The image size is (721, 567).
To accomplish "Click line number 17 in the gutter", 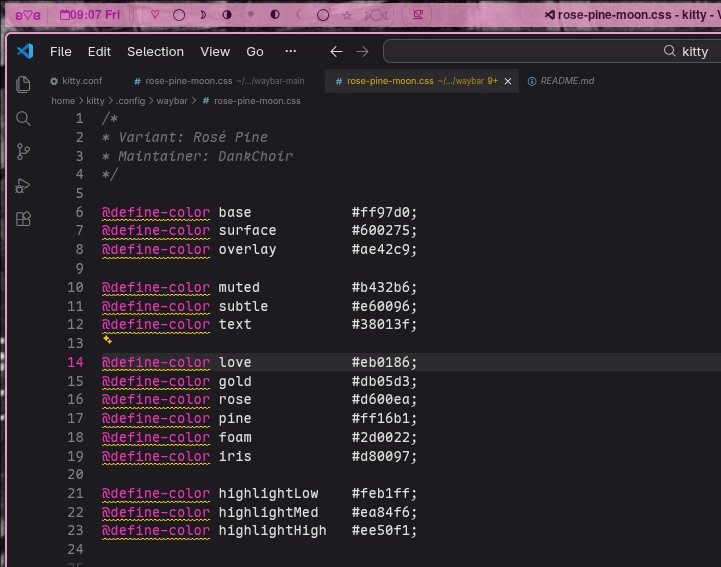I will tap(75, 418).
